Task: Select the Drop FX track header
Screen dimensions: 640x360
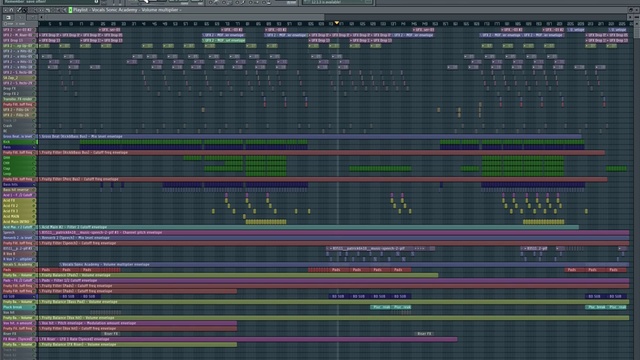Action: (x=18, y=88)
